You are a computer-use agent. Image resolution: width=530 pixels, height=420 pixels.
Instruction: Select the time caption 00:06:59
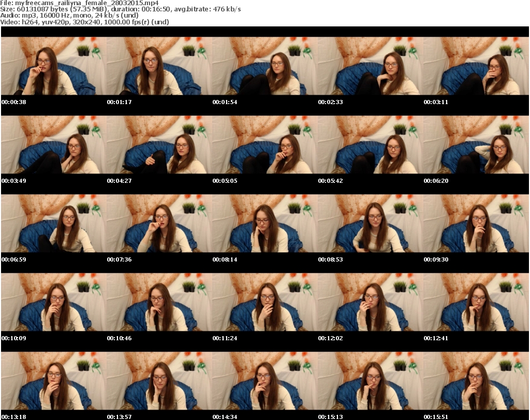tap(14, 259)
